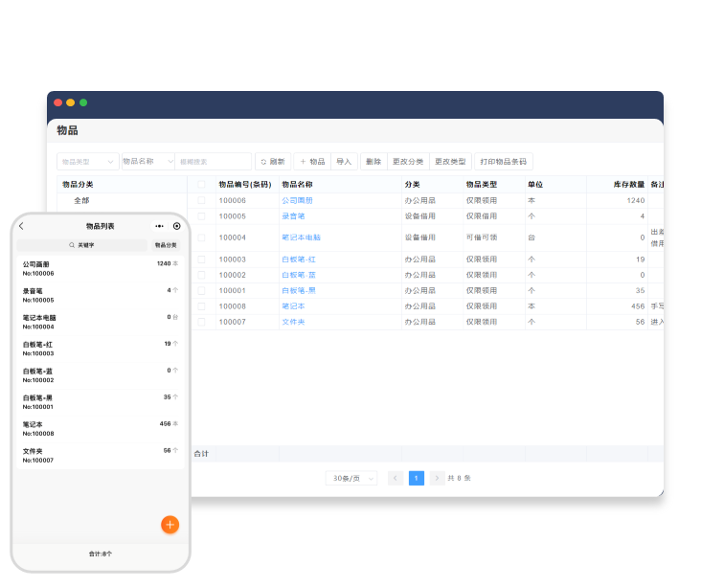Toggle the select-all checkbox in table header
The height and width of the screenshot is (588, 724).
(201, 184)
